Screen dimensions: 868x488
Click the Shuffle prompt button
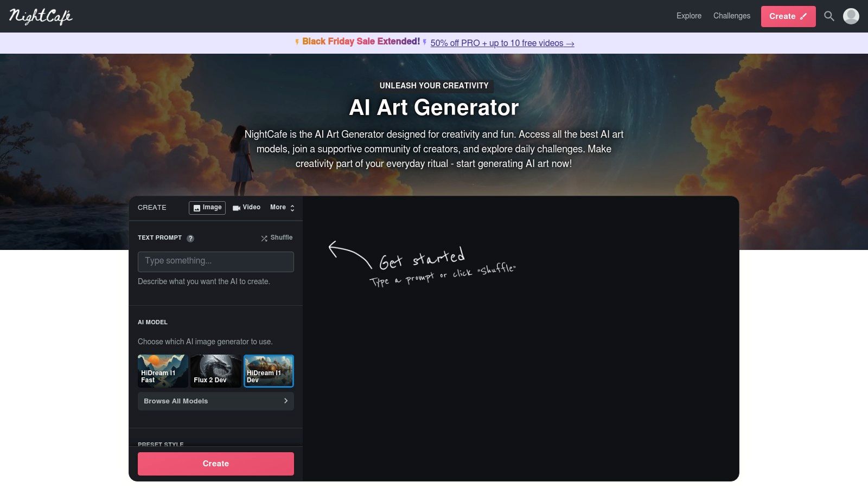click(277, 237)
